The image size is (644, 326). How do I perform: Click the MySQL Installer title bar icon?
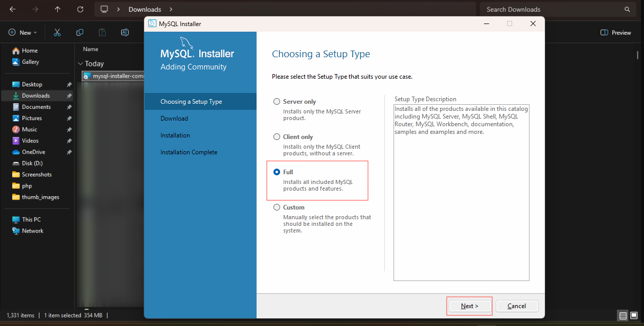[152, 24]
